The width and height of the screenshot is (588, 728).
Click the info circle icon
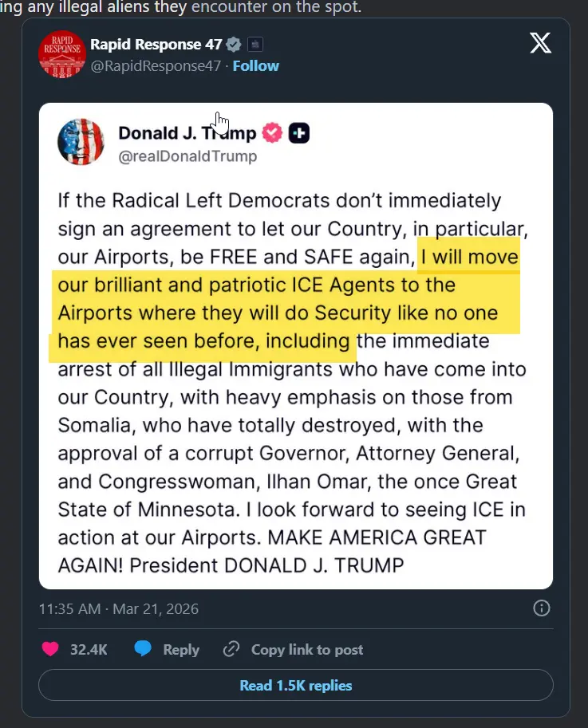(541, 608)
